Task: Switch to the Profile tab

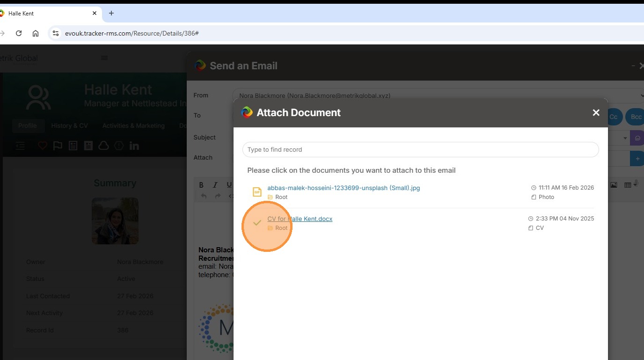Action: pyautogui.click(x=28, y=125)
